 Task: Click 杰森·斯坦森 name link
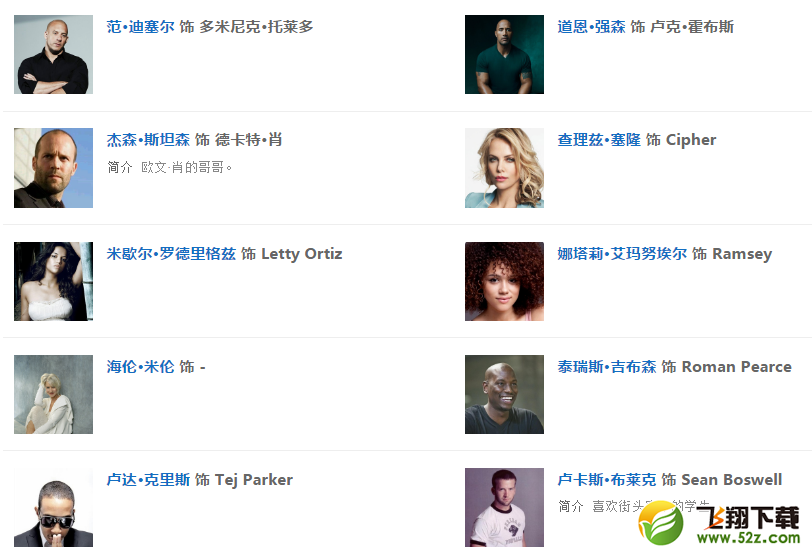click(x=148, y=140)
